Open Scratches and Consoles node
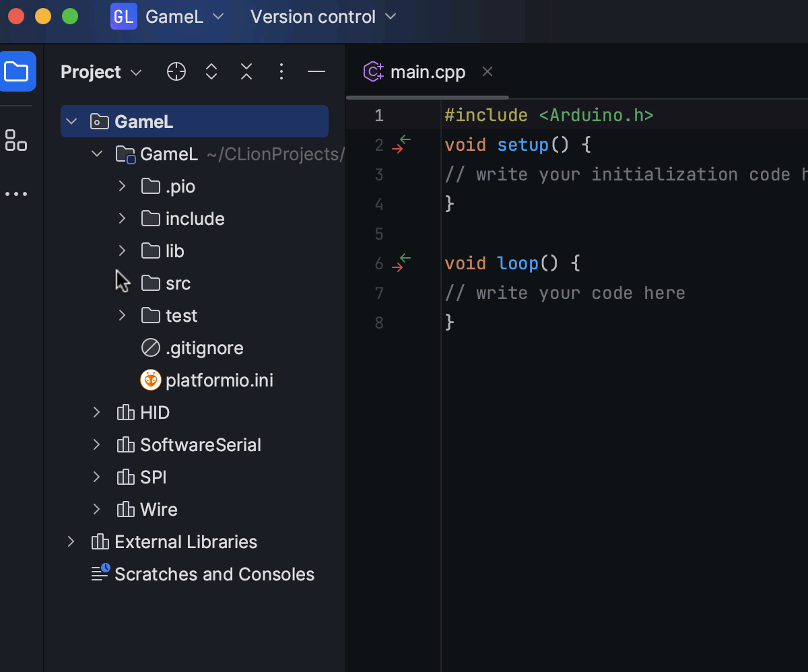 click(x=213, y=574)
